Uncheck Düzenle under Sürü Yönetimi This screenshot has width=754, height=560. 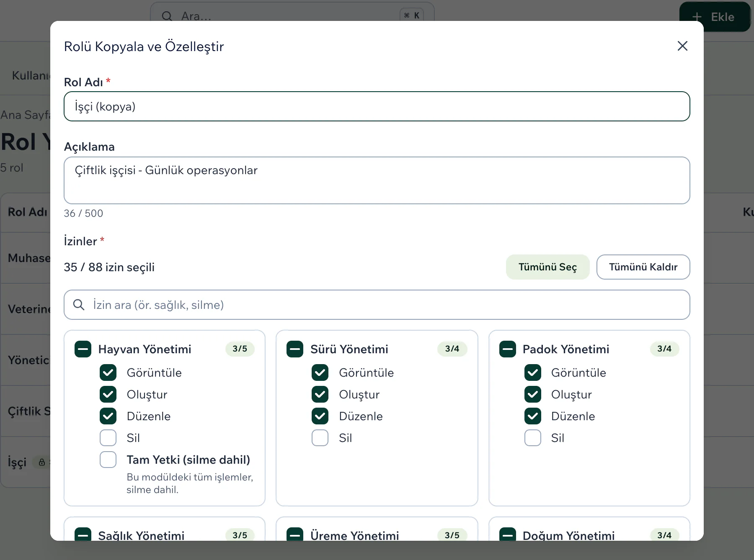click(320, 416)
